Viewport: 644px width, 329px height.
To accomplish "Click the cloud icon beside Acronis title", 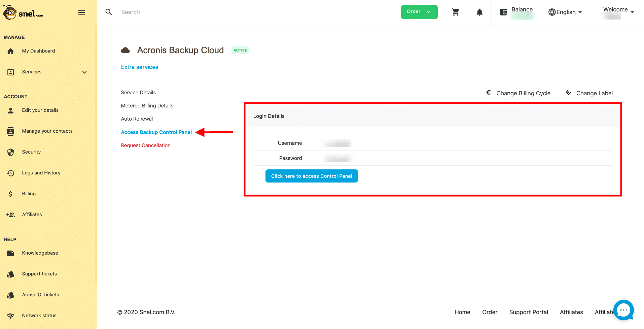I will point(126,51).
